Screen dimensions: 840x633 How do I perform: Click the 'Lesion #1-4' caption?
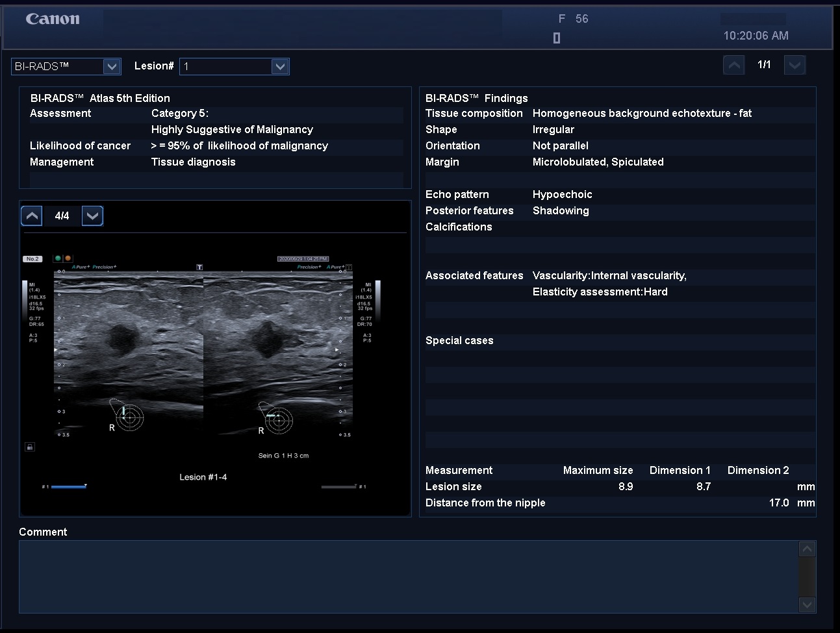coord(203,477)
